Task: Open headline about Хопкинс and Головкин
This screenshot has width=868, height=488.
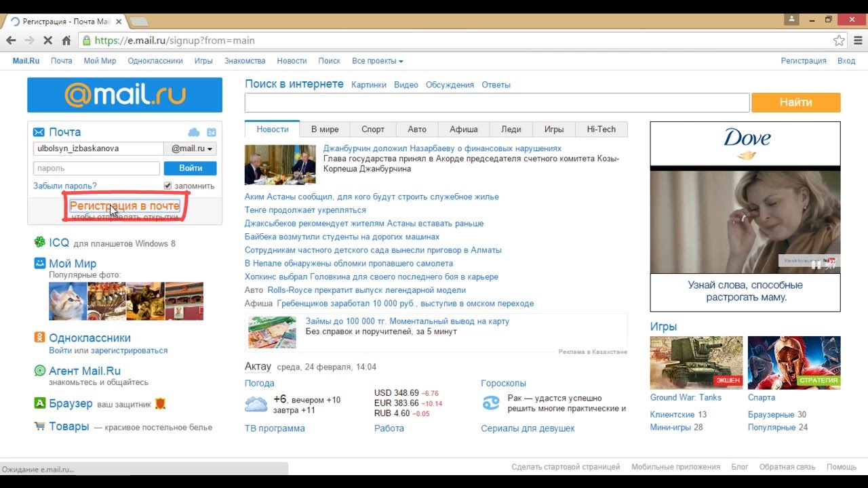Action: click(372, 277)
